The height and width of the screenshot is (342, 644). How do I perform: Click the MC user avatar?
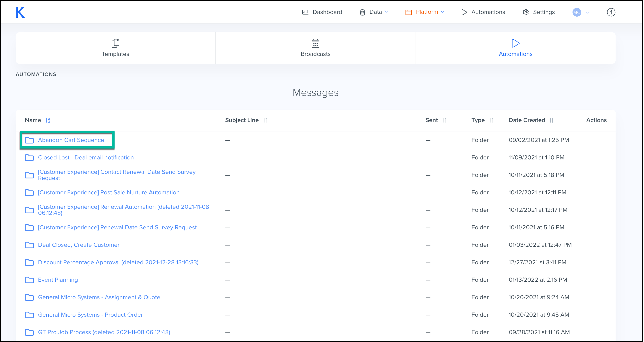[x=576, y=12]
